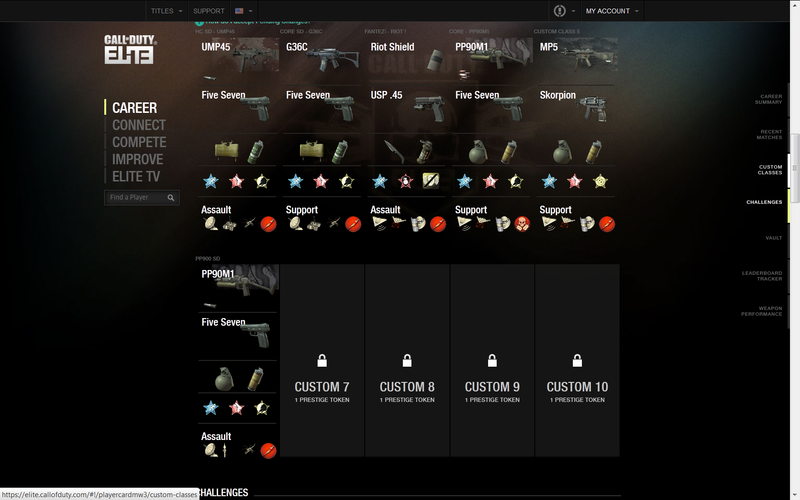Open the TITLES dropdown menu
The height and width of the screenshot is (500, 800).
click(x=166, y=11)
